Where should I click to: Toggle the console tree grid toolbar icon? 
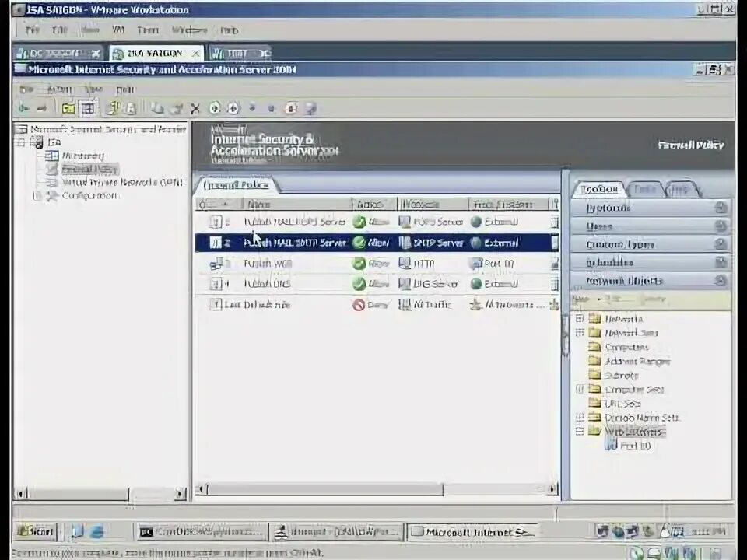[88, 109]
